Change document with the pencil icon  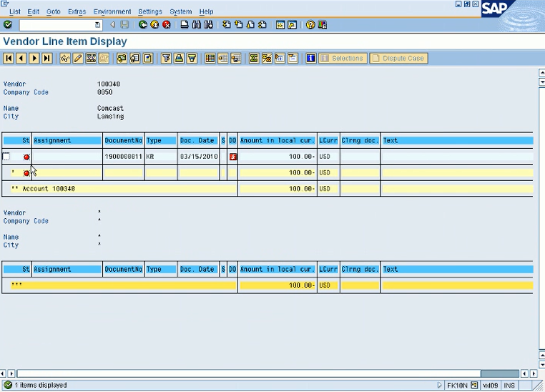(78, 58)
